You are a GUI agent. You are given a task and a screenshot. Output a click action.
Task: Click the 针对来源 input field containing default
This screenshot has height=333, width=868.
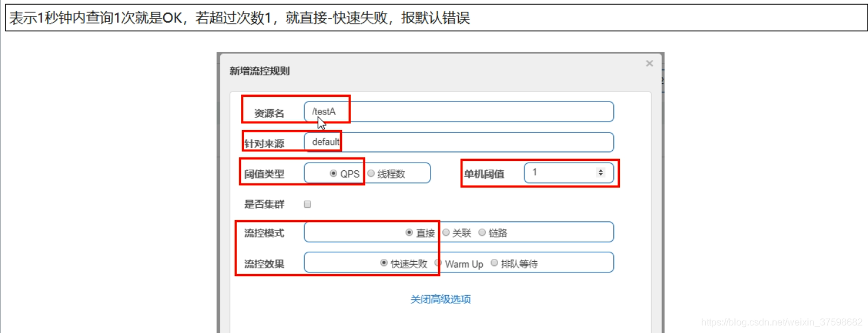click(458, 142)
